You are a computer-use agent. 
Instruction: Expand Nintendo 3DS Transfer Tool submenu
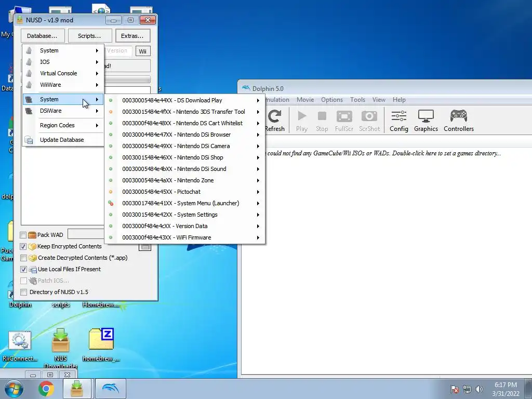tap(258, 112)
